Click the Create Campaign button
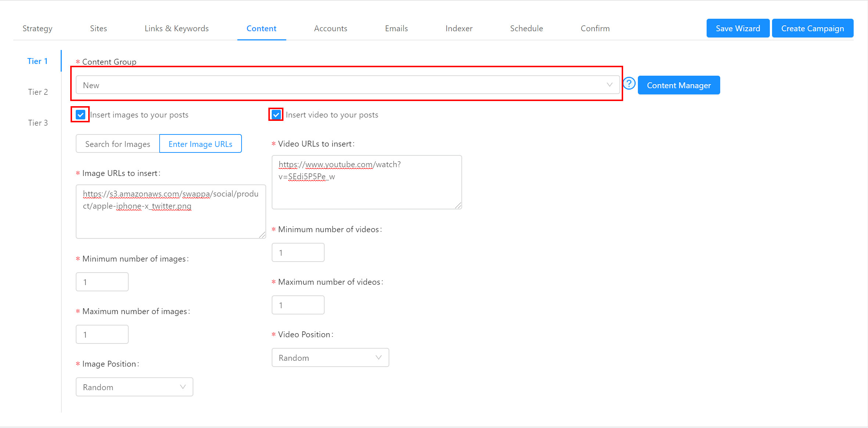The width and height of the screenshot is (868, 428). coord(812,29)
